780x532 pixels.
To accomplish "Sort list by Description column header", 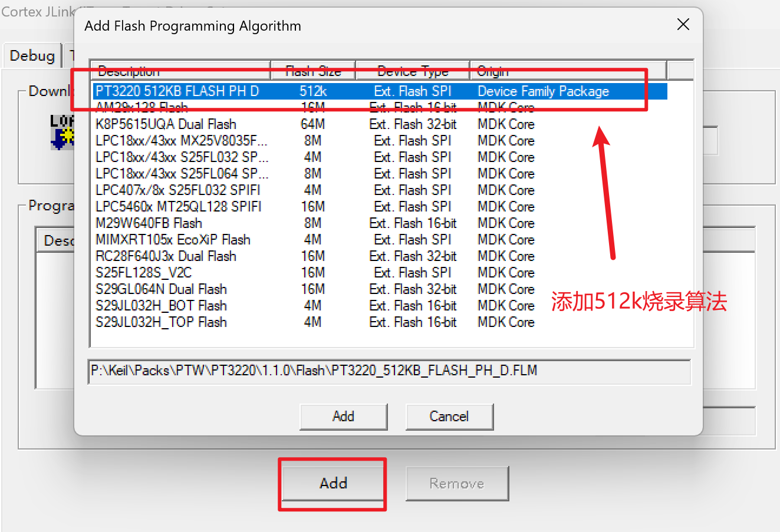I will pos(180,71).
